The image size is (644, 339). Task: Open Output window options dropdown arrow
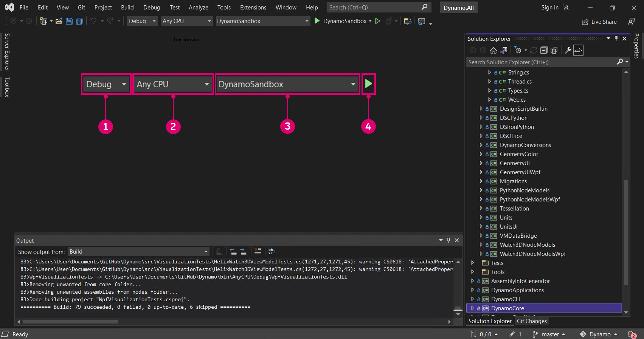pos(441,240)
